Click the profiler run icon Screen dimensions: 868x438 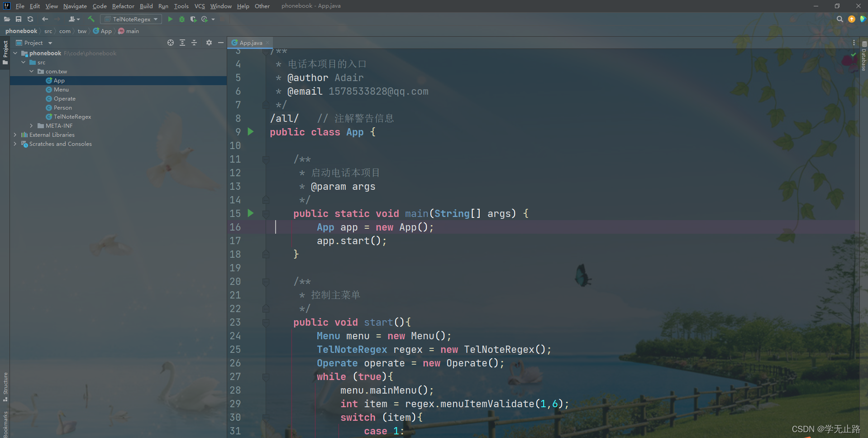(205, 19)
